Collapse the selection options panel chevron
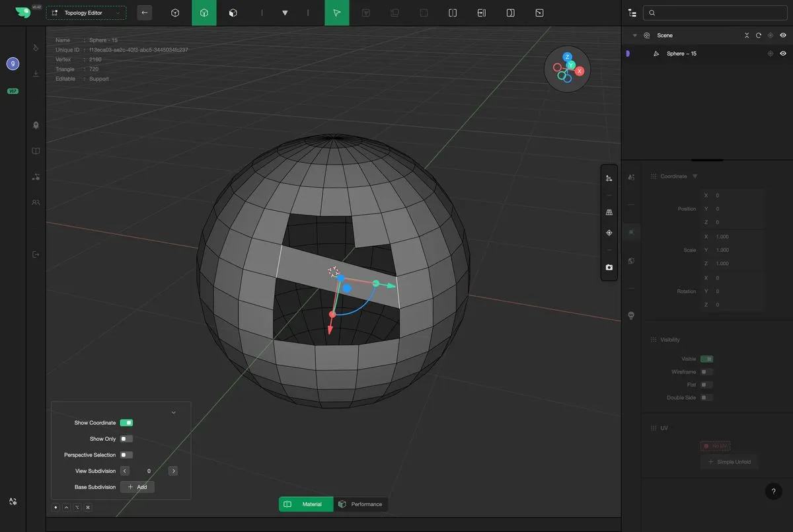This screenshot has height=532, width=793. point(173,412)
